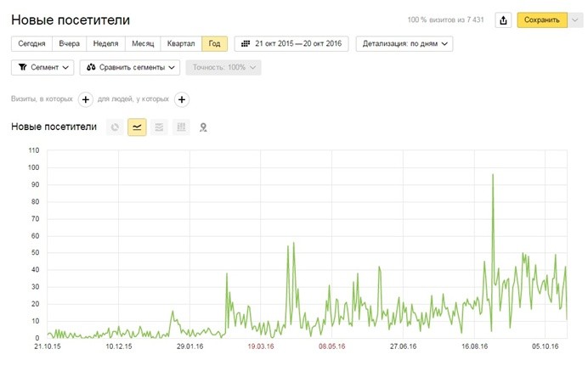Image resolution: width=588 pixels, height=366 pixels.
Task: Choose the Сегодня period tab
Action: 31,42
